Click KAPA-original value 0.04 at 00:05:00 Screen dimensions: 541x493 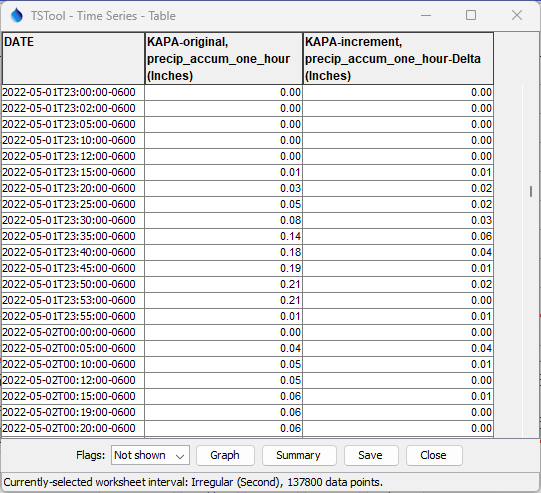pyautogui.click(x=224, y=348)
